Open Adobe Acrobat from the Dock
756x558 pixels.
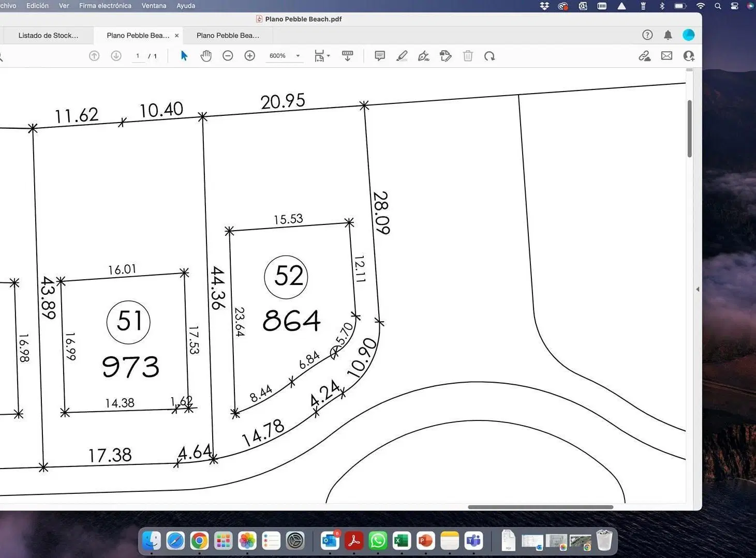(x=354, y=541)
